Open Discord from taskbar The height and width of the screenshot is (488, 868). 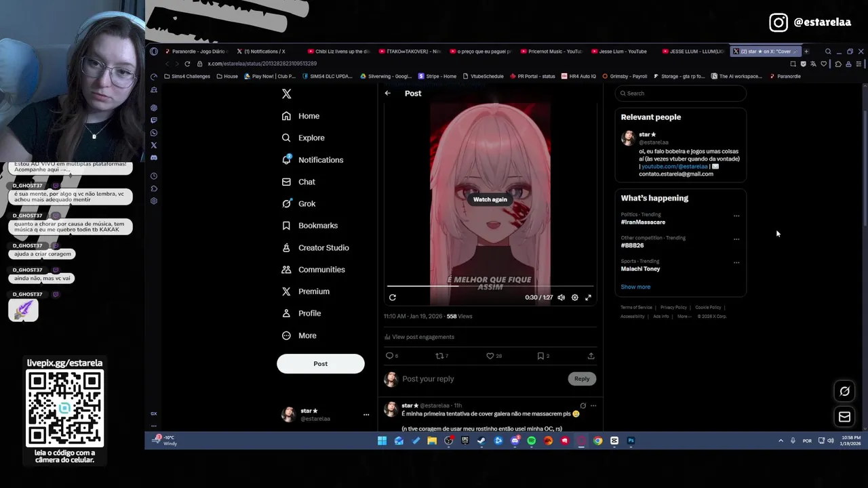click(x=515, y=441)
